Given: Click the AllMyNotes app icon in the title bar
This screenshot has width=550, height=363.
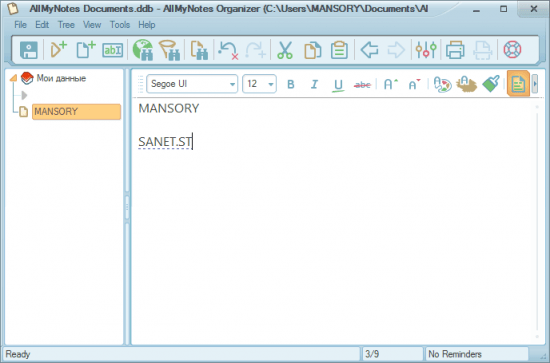Looking at the screenshot, I should [13, 8].
